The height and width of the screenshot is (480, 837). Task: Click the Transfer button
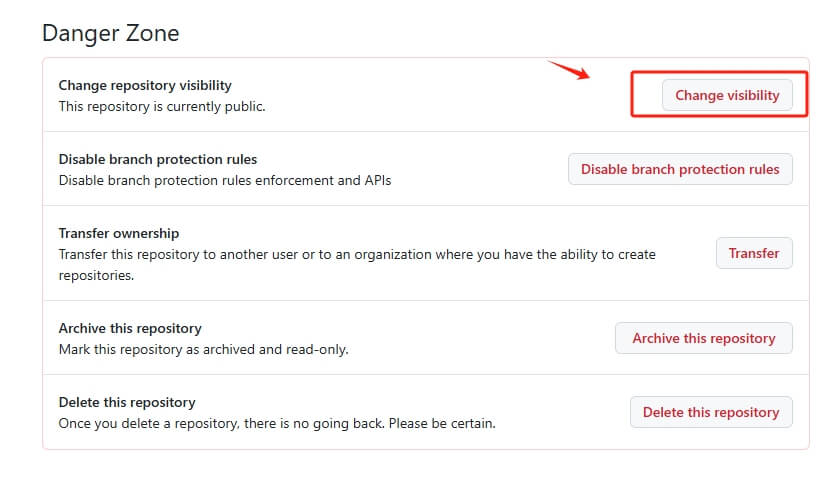(753, 253)
